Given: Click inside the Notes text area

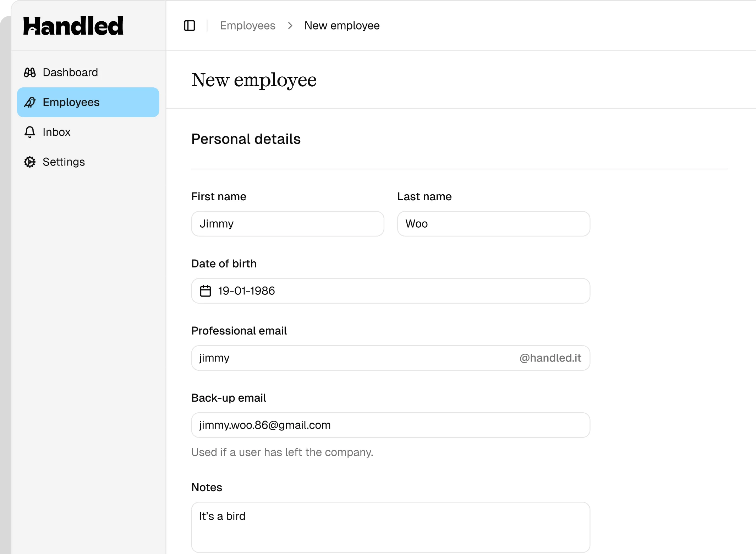Looking at the screenshot, I should coord(390,527).
